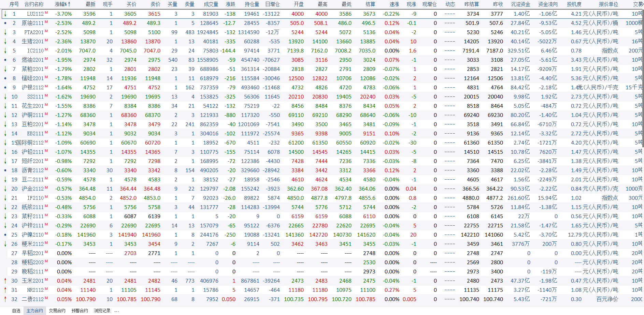Select the NR2112 contract name
The image size is (644, 315).
pyautogui.click(x=35, y=290)
